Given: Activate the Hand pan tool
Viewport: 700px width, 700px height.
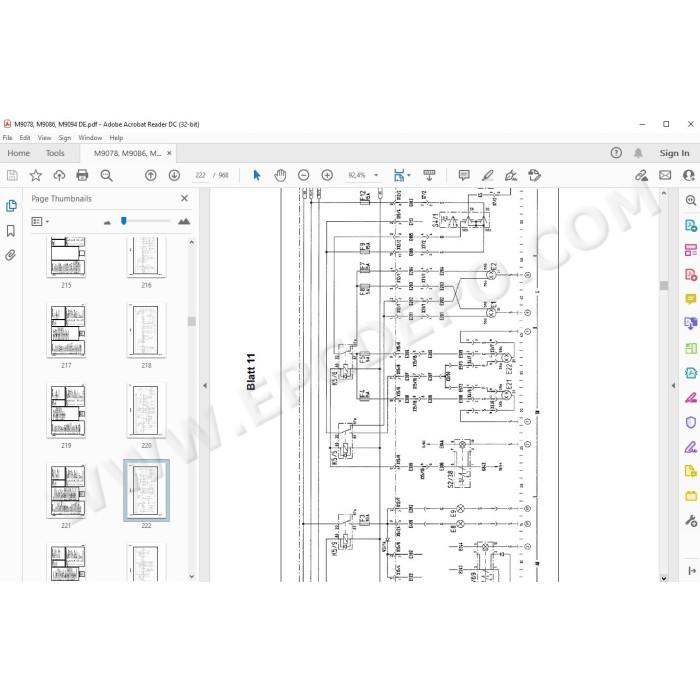Looking at the screenshot, I should (280, 175).
